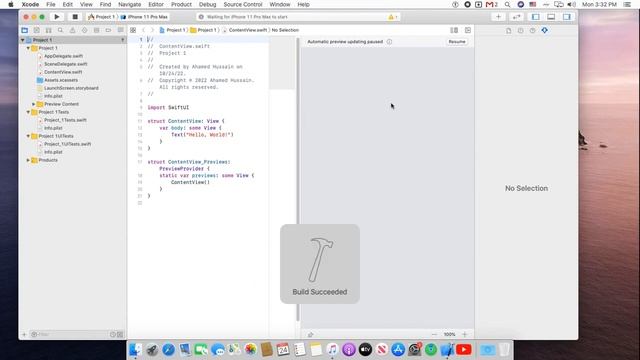Open the Product menu

(x=181, y=4)
